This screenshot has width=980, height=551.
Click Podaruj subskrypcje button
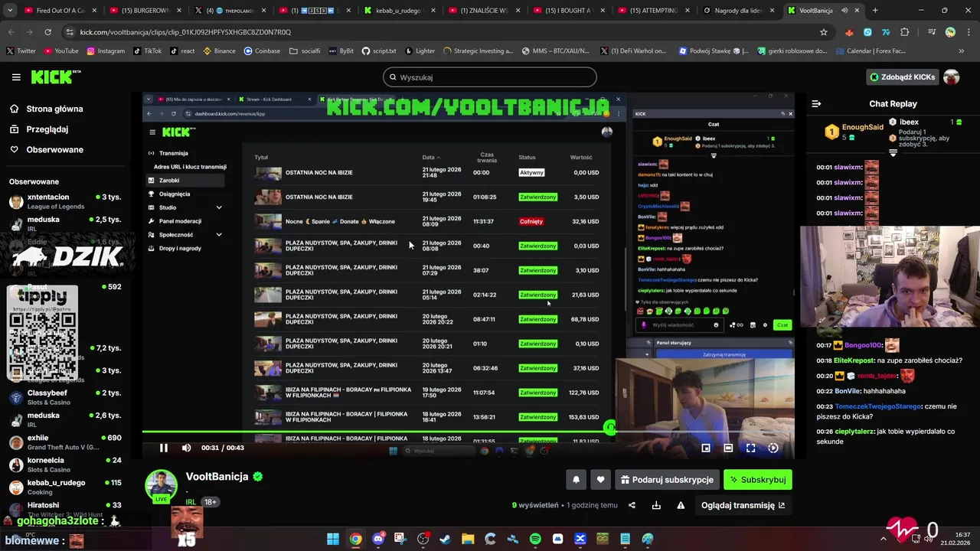click(667, 480)
